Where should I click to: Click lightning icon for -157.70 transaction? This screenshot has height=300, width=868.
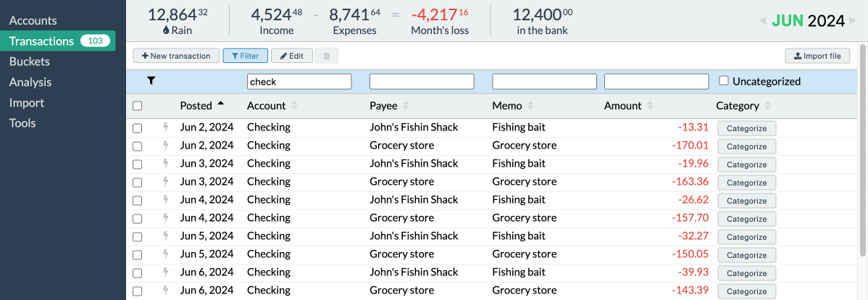pyautogui.click(x=165, y=218)
